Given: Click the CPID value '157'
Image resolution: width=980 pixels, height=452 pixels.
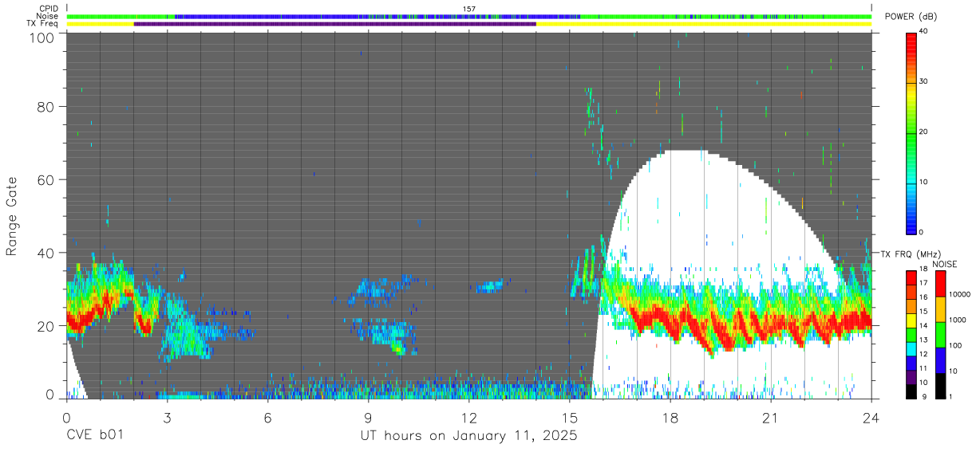Looking at the screenshot, I should coord(469,9).
